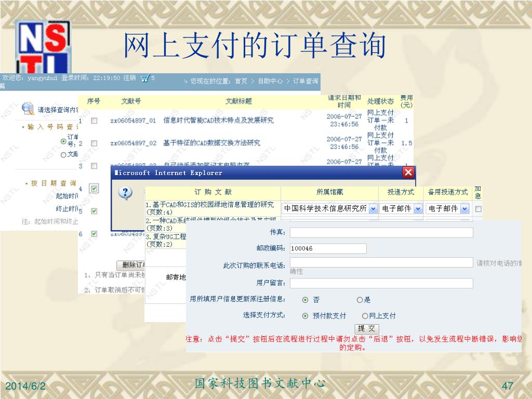The width and height of the screenshot is (532, 399).
Task: Open the 备用投递方式 backup delivery dropdown
Action: coord(448,208)
